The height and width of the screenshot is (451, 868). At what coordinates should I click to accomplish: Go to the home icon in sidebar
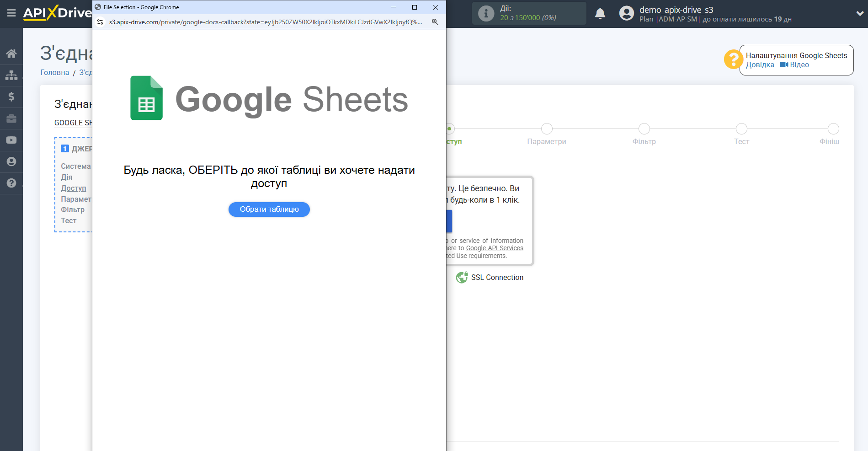click(11, 54)
